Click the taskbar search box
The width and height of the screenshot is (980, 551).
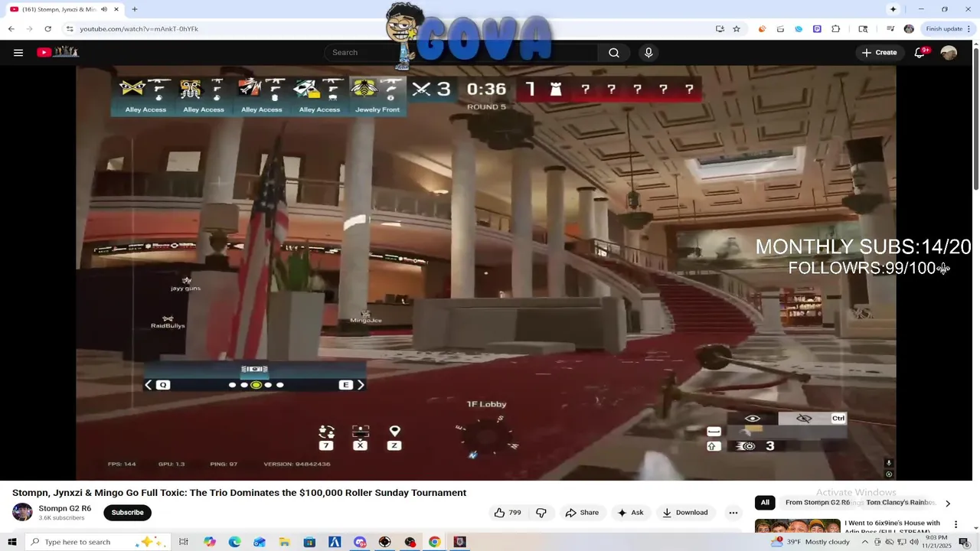coord(98,542)
